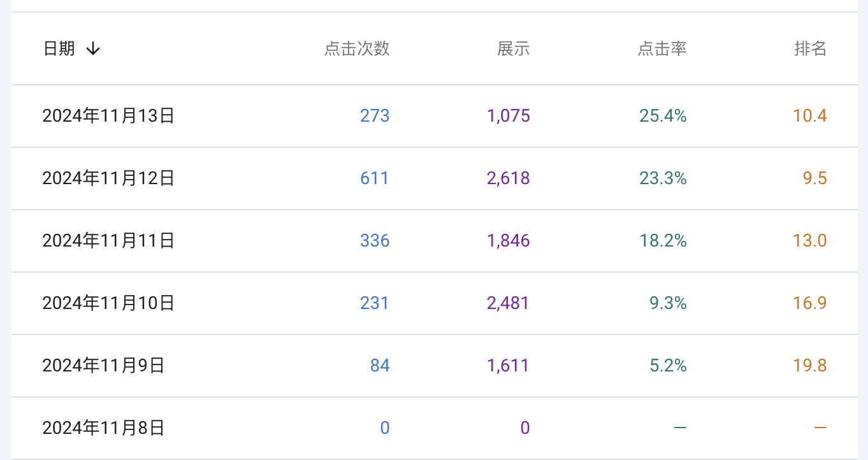Image resolution: width=868 pixels, height=460 pixels.
Task: Click the ranking value 9.5
Action: (815, 178)
